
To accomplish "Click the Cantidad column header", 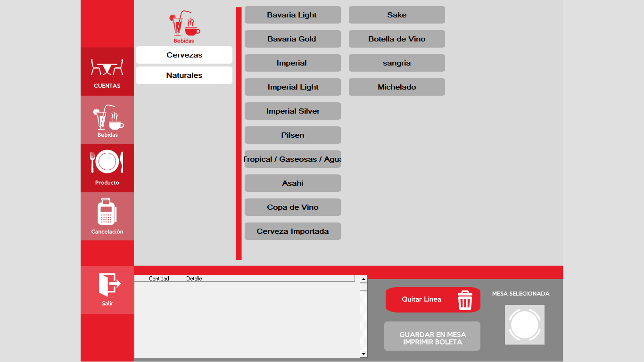I will 159,279.
